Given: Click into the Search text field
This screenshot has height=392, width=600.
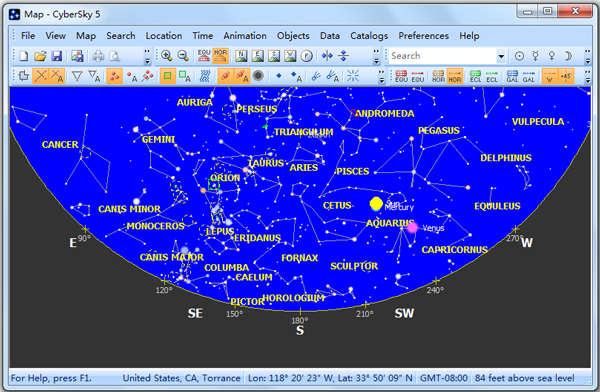Looking at the screenshot, I should [x=443, y=56].
